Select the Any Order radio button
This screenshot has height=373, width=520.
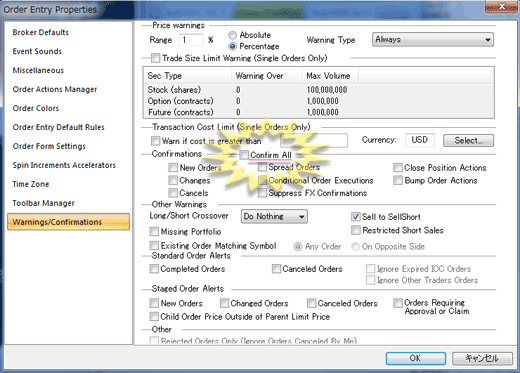pos(298,247)
